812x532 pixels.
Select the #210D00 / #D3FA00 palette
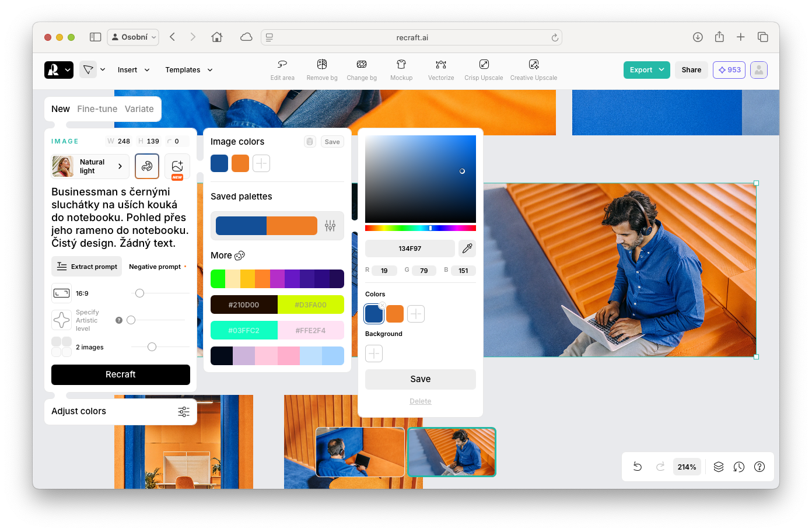pos(277,304)
